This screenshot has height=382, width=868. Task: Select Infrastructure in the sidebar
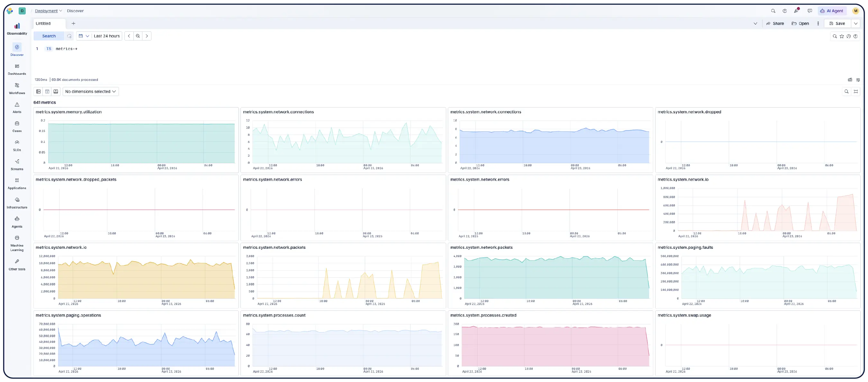[x=17, y=202]
